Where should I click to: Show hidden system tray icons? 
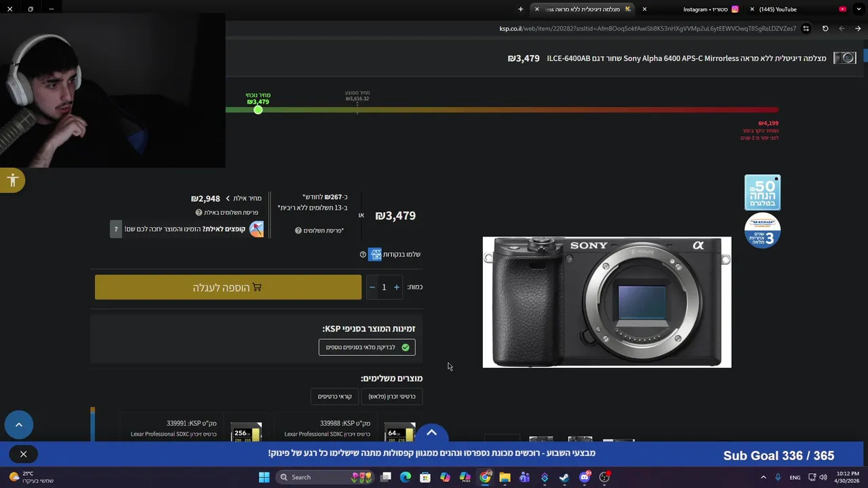pos(763,477)
